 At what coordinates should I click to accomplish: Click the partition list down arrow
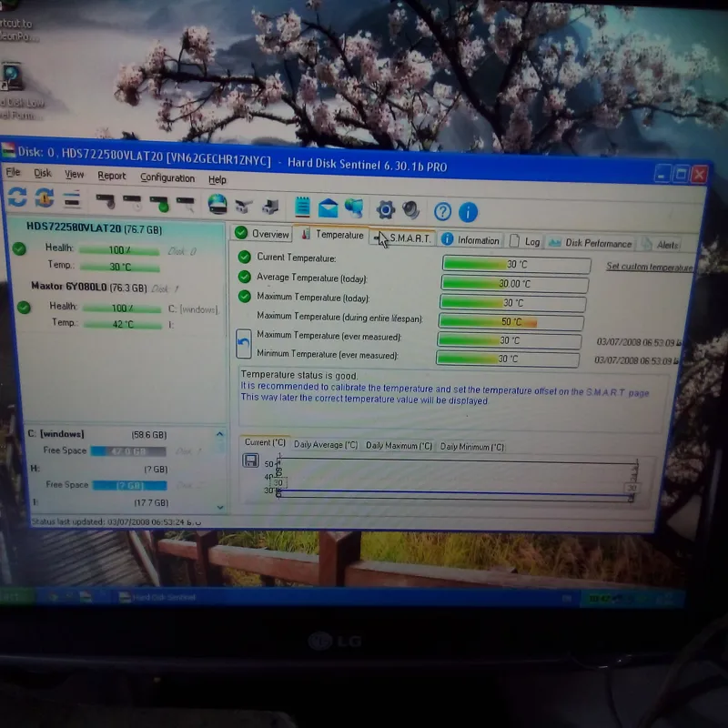tap(220, 507)
